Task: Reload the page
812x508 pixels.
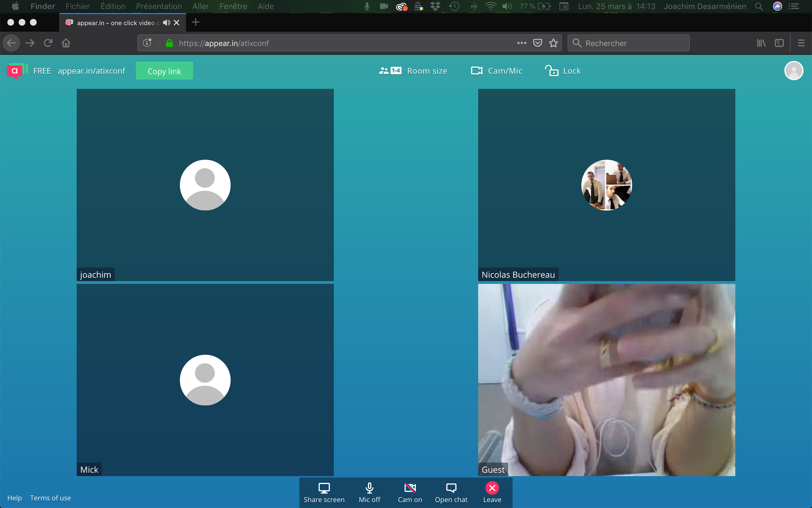Action: click(x=48, y=43)
